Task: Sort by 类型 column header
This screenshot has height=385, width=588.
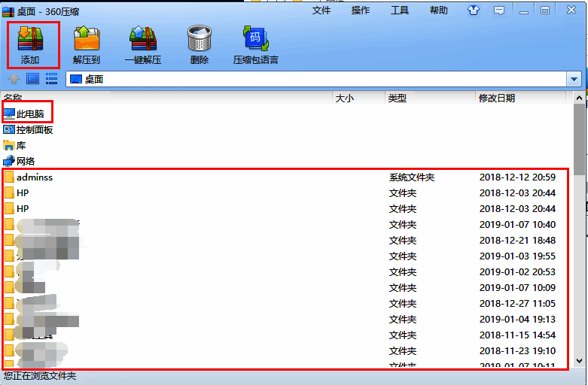Action: (430, 98)
